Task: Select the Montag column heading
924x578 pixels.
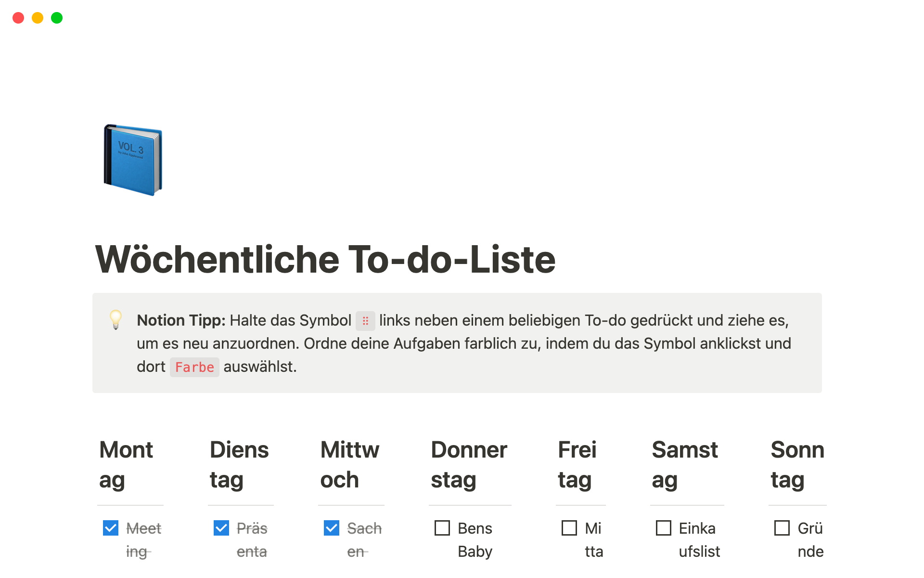Action: (126, 464)
